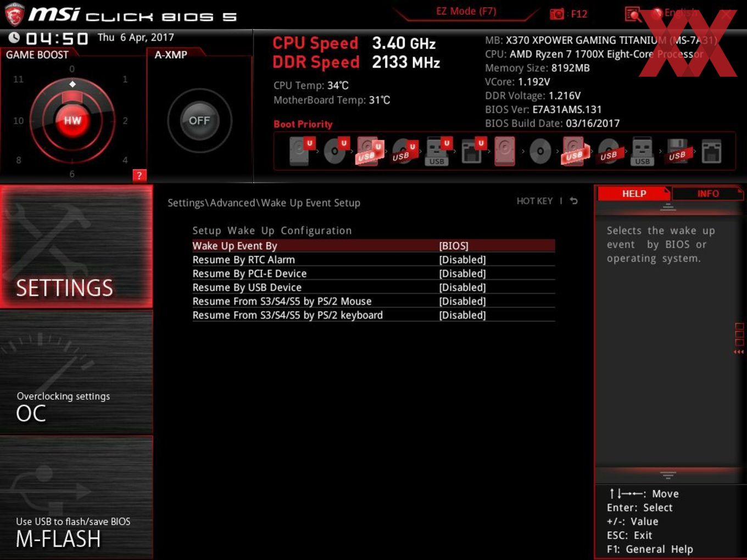
Task: Click the help panel bottom scroll handle
Action: point(668,475)
